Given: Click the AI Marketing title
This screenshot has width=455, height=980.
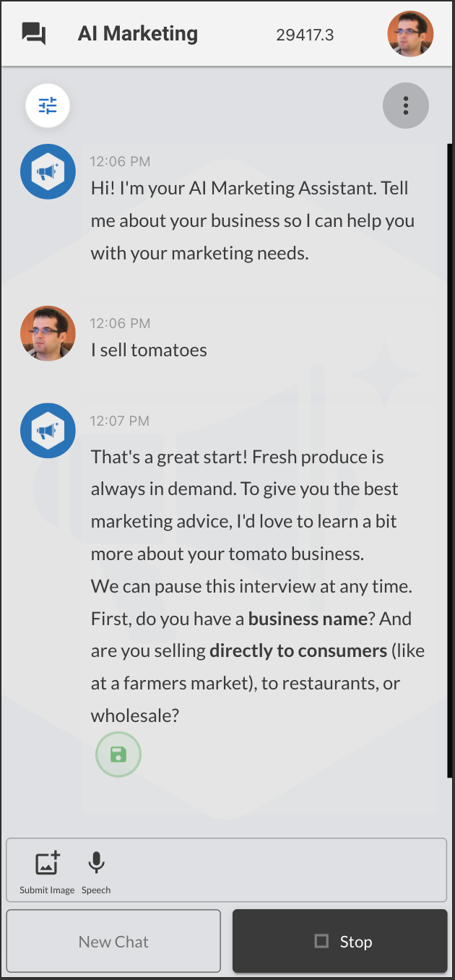Looking at the screenshot, I should 137,33.
